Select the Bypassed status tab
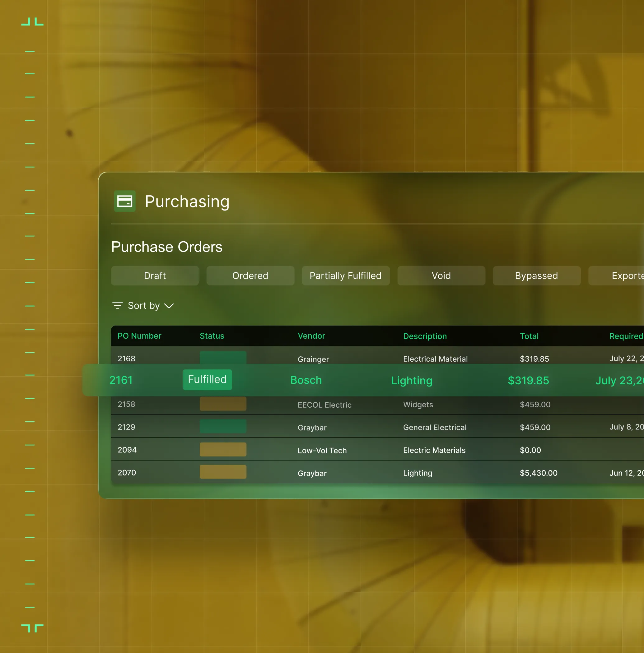This screenshot has width=644, height=653. coord(536,276)
